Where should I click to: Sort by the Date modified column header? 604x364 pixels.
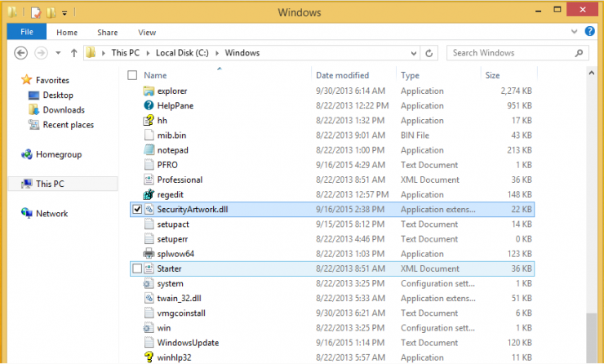click(x=343, y=75)
